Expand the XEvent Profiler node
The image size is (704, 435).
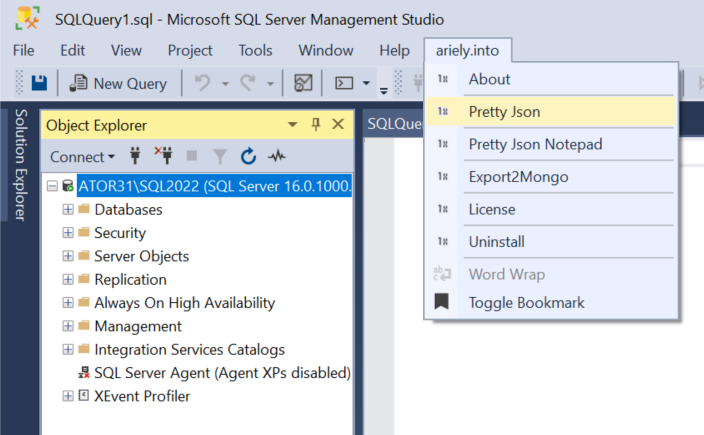[x=68, y=396]
